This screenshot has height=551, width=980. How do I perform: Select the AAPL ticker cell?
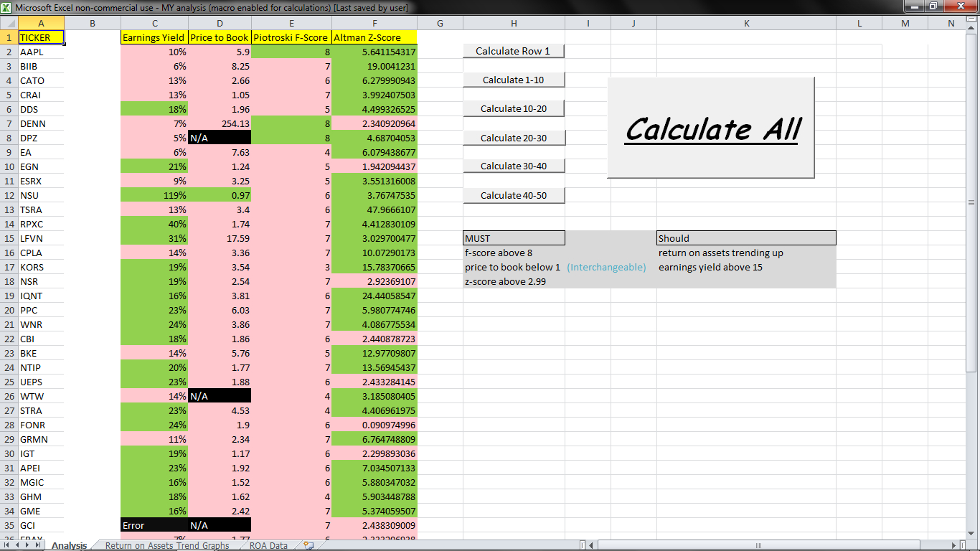coord(41,52)
